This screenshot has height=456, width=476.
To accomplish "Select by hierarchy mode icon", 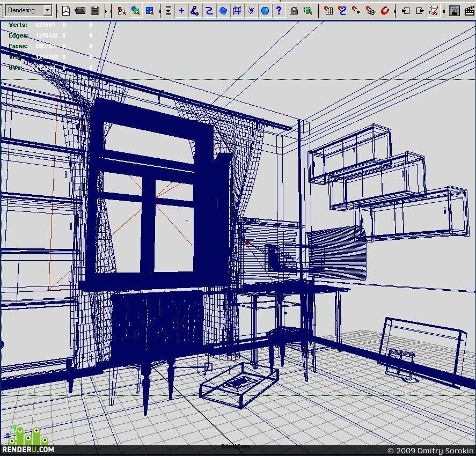I will (x=121, y=11).
